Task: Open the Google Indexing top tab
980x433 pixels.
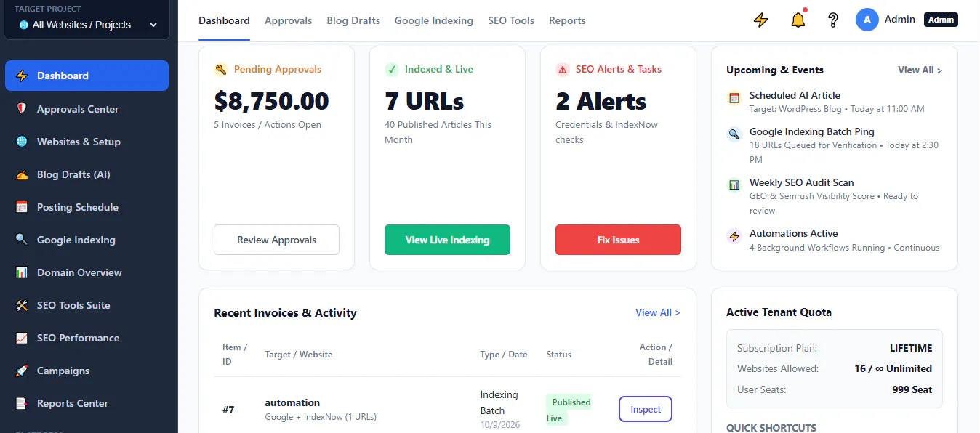Action: pyautogui.click(x=434, y=20)
